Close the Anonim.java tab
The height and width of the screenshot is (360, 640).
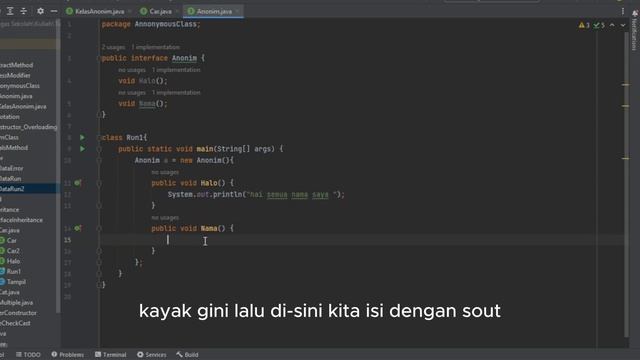[238, 11]
